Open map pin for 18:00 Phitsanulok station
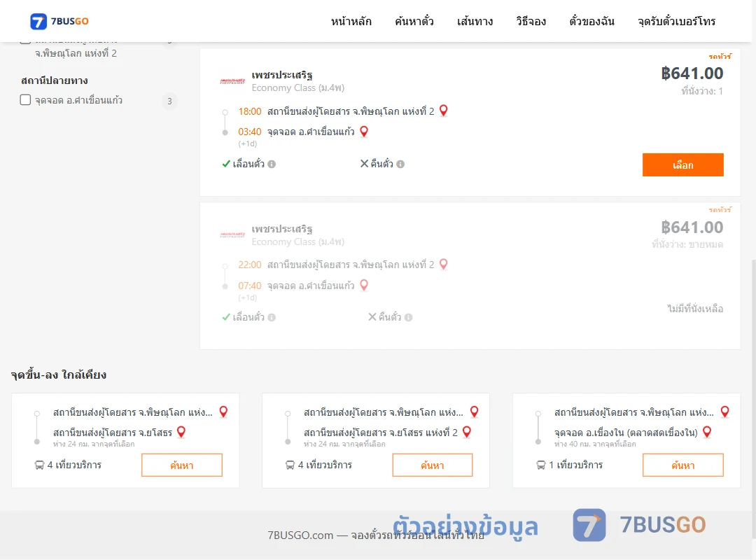Image resolution: width=756 pixels, height=560 pixels. [444, 111]
